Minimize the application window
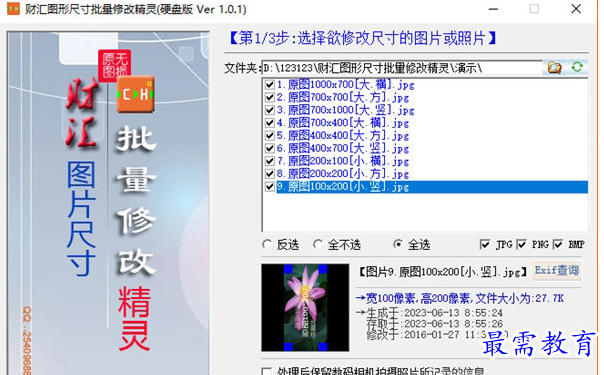 point(493,9)
